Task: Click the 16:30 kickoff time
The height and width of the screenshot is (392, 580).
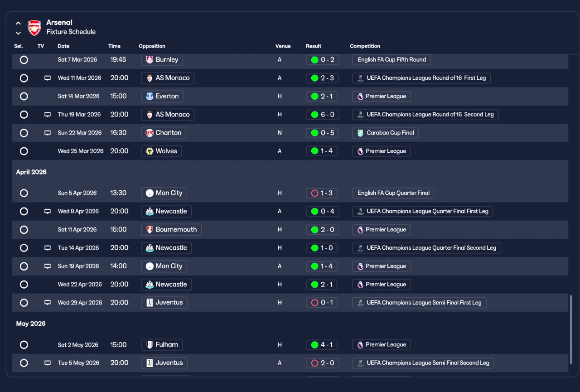Action: coord(119,133)
